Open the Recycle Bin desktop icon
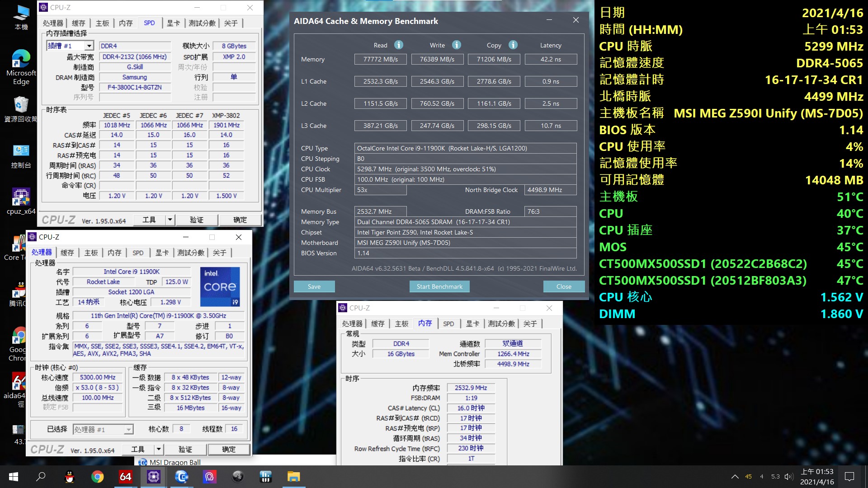Viewport: 868px width, 488px height. click(x=21, y=109)
